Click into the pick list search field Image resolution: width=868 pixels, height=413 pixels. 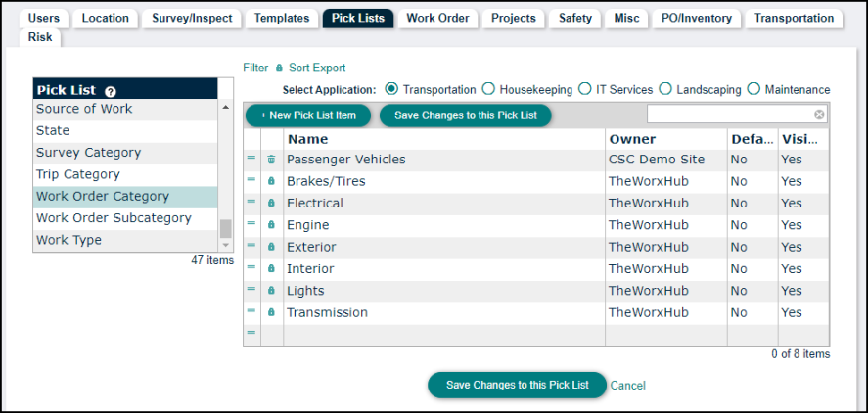[x=731, y=115]
